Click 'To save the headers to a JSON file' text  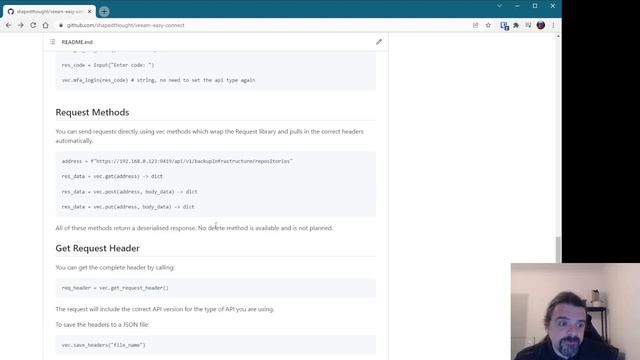tap(102, 324)
